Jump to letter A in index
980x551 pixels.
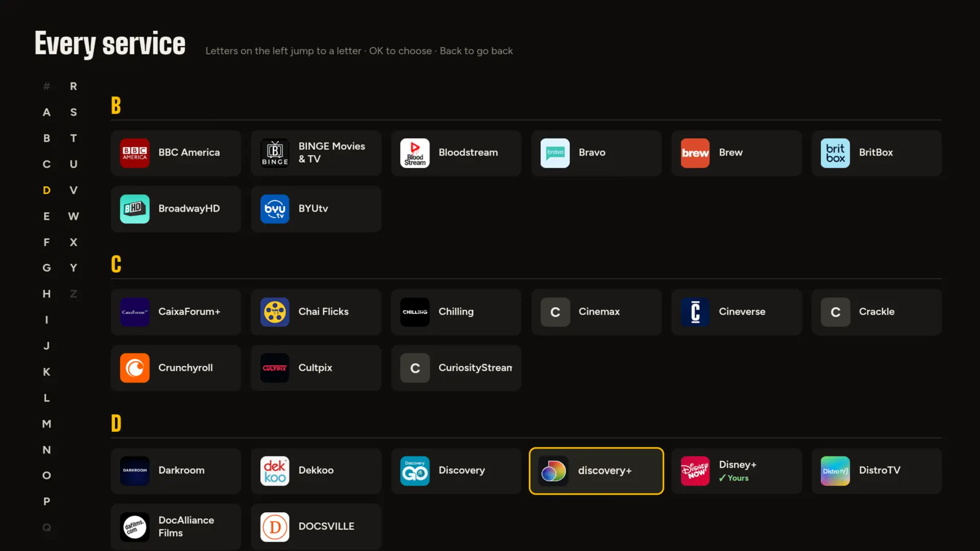pyautogui.click(x=46, y=112)
